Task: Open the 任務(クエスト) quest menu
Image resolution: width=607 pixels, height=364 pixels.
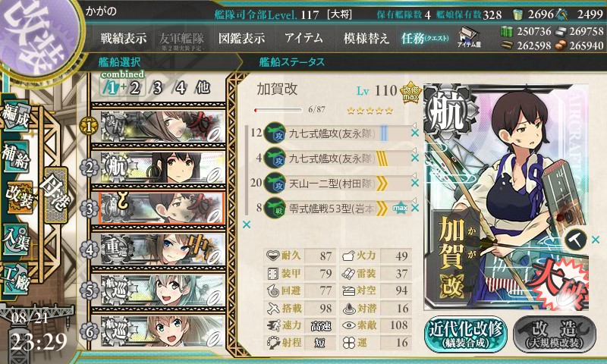Action: point(425,38)
